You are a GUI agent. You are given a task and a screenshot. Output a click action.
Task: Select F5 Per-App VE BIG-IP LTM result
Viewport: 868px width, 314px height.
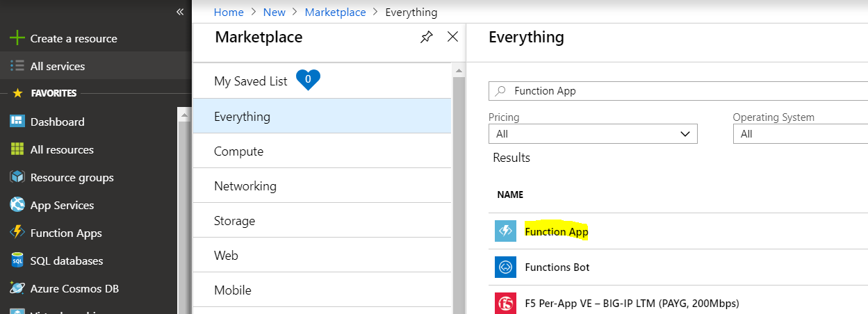632,303
